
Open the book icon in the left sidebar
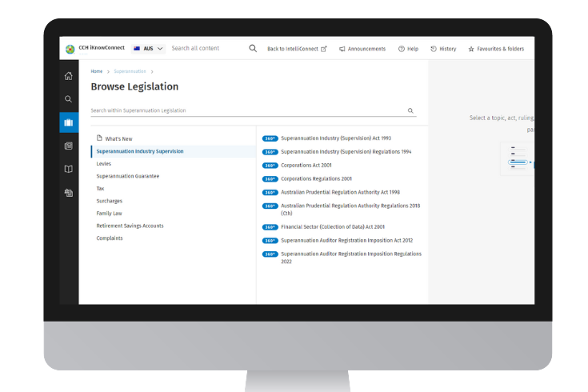coord(69,169)
